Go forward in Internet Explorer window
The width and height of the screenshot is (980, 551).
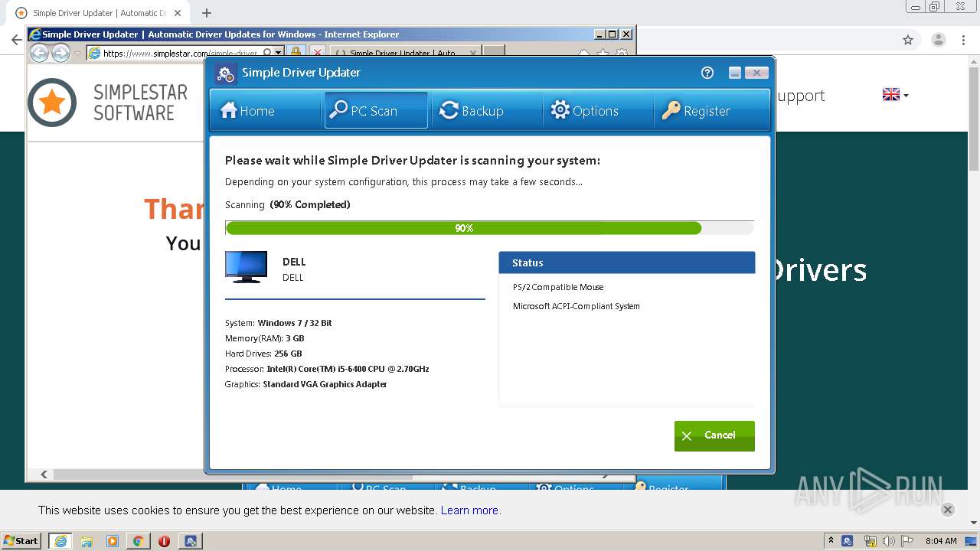[x=60, y=53]
